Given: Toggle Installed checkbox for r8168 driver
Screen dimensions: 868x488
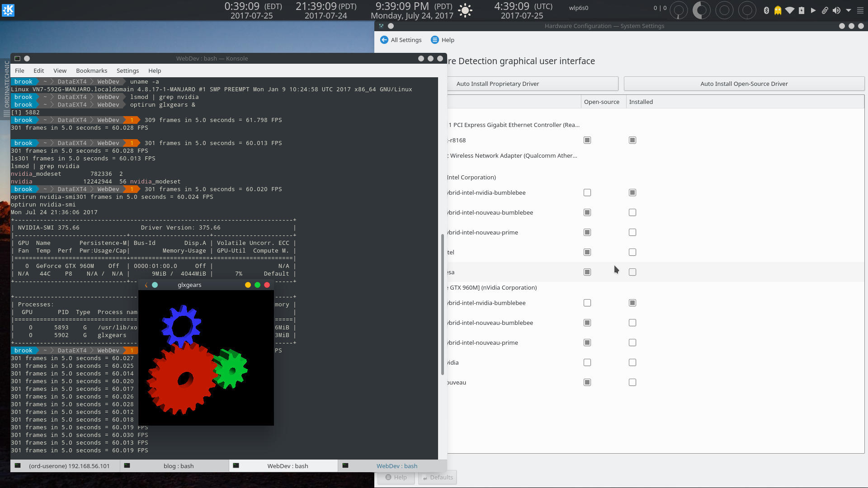Looking at the screenshot, I should pyautogui.click(x=632, y=140).
